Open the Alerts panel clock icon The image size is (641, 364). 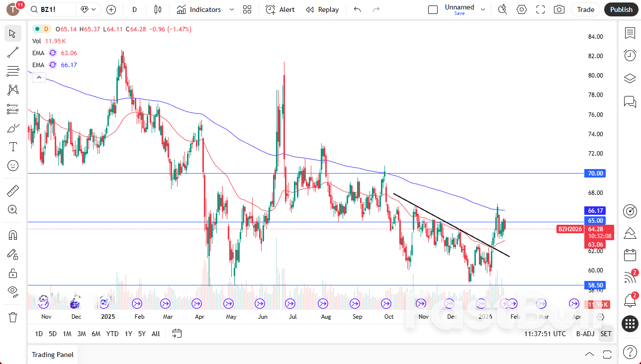coord(630,55)
